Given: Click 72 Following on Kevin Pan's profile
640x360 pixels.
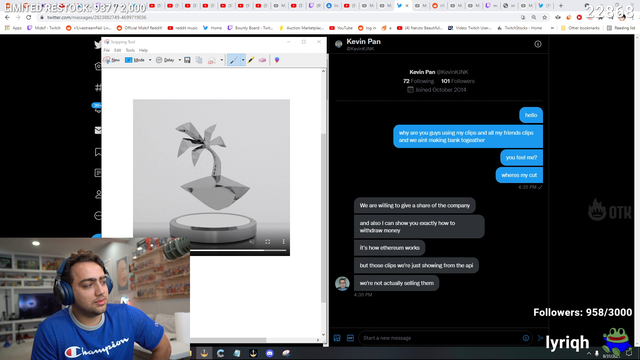Looking at the screenshot, I should 418,81.
